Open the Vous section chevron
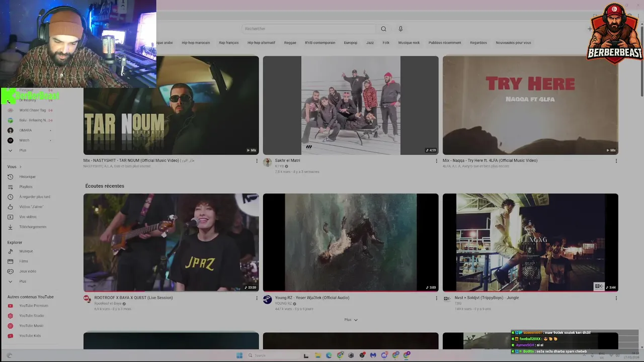The image size is (644, 362). click(x=20, y=167)
